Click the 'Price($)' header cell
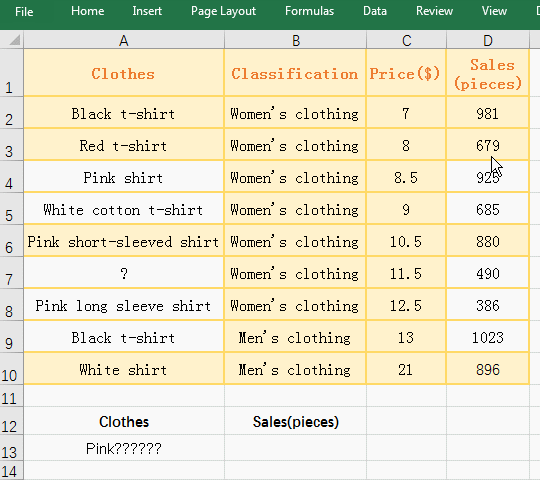 pyautogui.click(x=406, y=73)
